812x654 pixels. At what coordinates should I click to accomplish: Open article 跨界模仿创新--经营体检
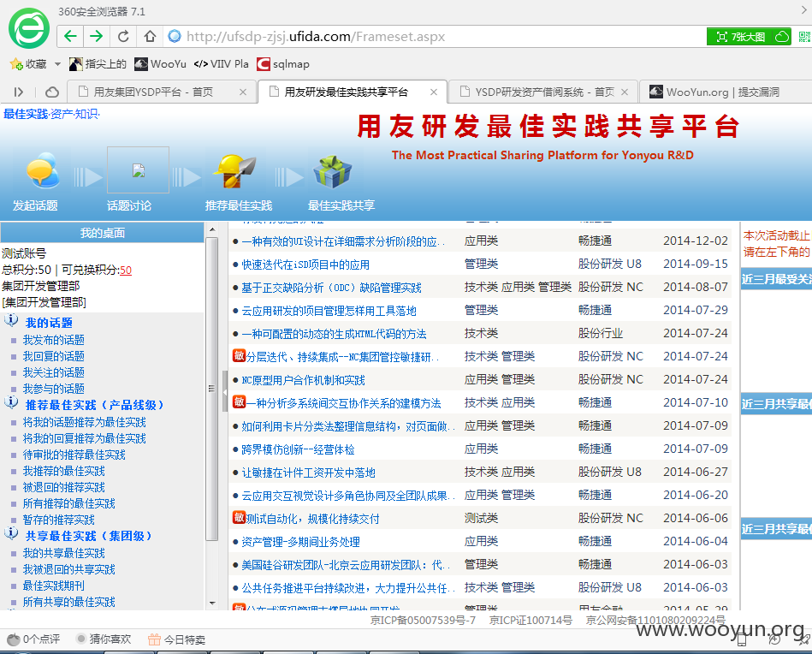298,449
